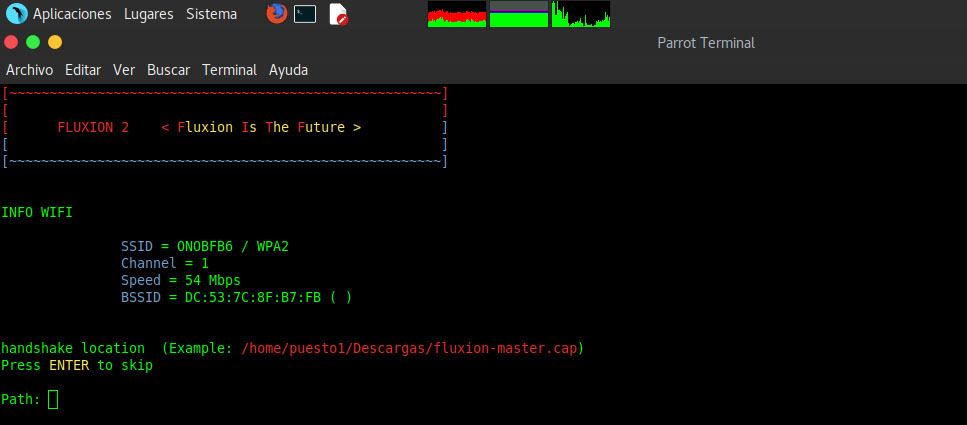The height and width of the screenshot is (425, 967).
Task: Open the red and green system monitor graph
Action: click(x=457, y=14)
